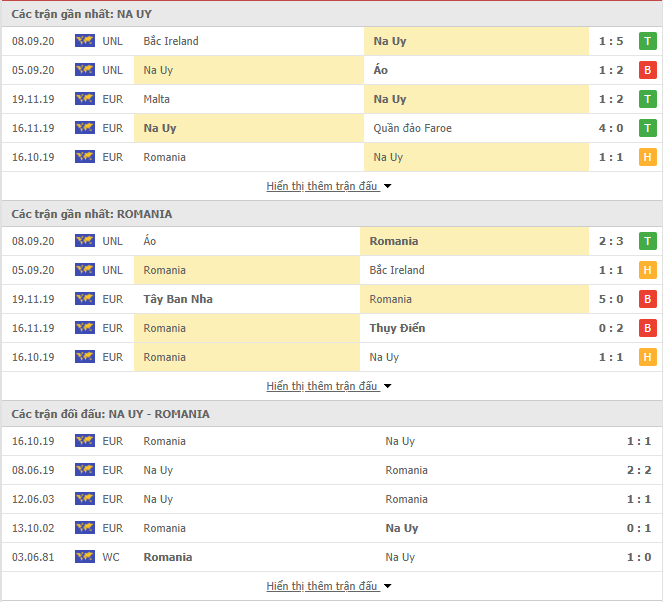This screenshot has width=663, height=602.
Task: Click the flag icon on the 13.10.02 Romania row
Action: 85,527
